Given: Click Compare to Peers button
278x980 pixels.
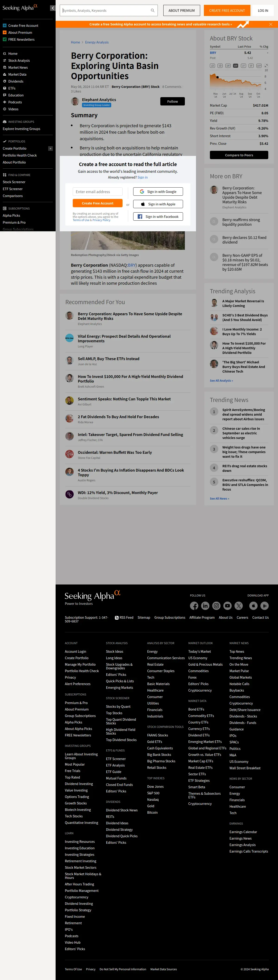Looking at the screenshot, I should [x=239, y=155].
